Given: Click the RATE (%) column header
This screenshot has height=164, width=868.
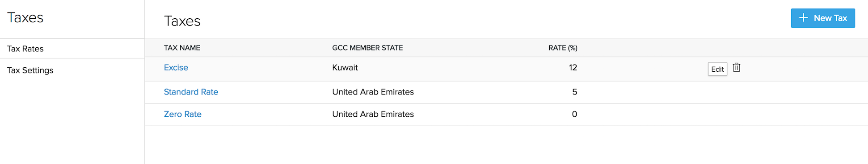Looking at the screenshot, I should click(x=563, y=48).
